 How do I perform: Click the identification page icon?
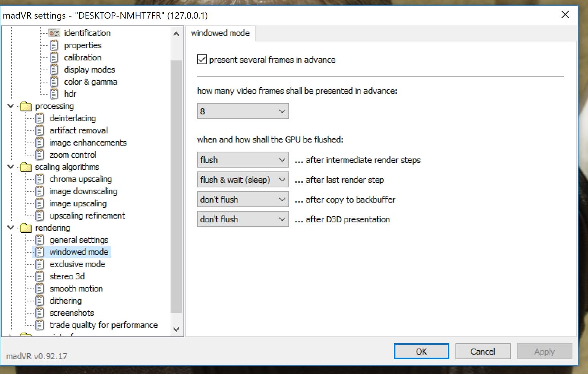pos(54,33)
